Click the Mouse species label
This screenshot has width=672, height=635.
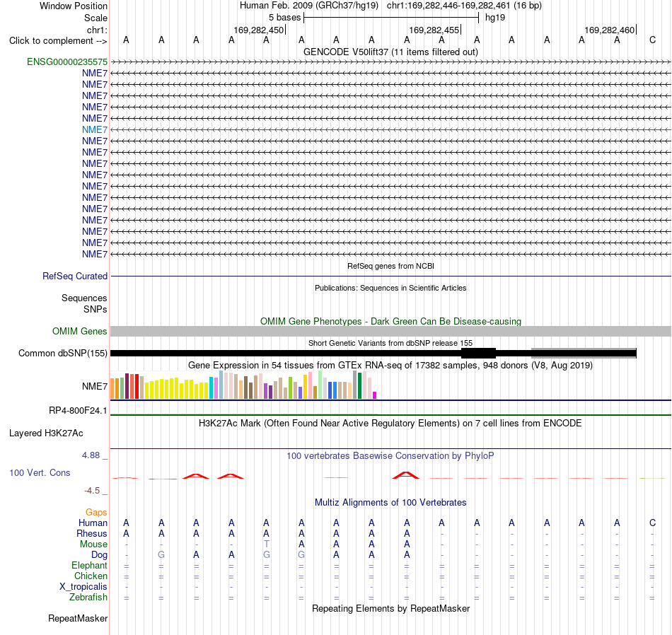[x=93, y=544]
